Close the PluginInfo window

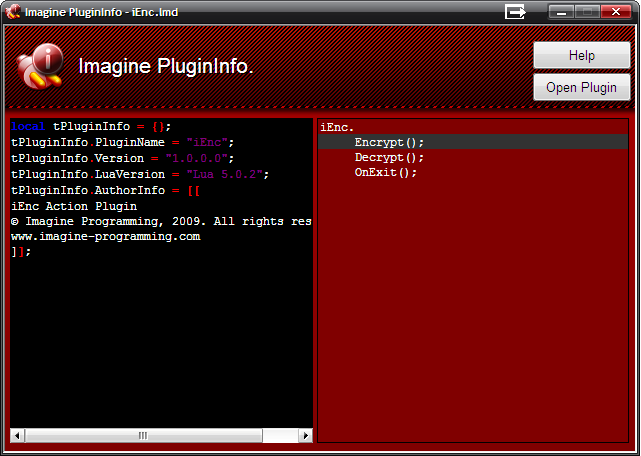(x=616, y=12)
